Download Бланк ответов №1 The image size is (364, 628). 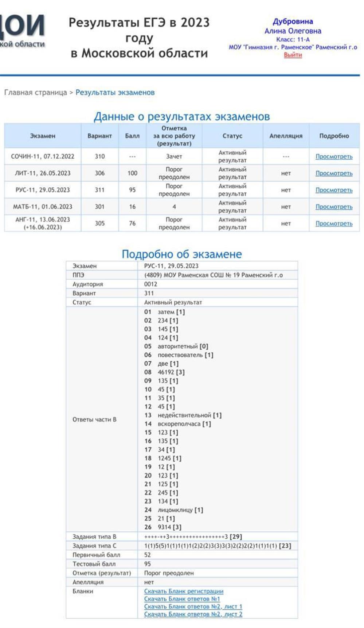point(182,599)
